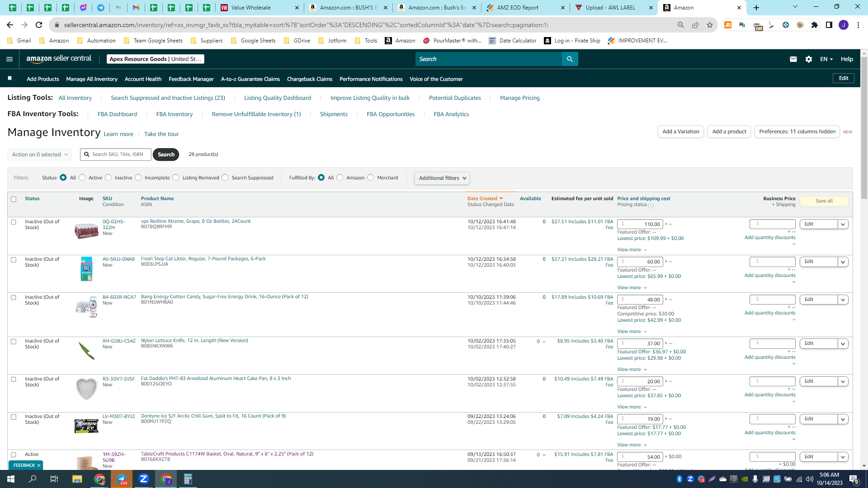Viewport: 868px width, 488px height.
Task: Close the FEEDBACK widget with X
Action: (39, 465)
